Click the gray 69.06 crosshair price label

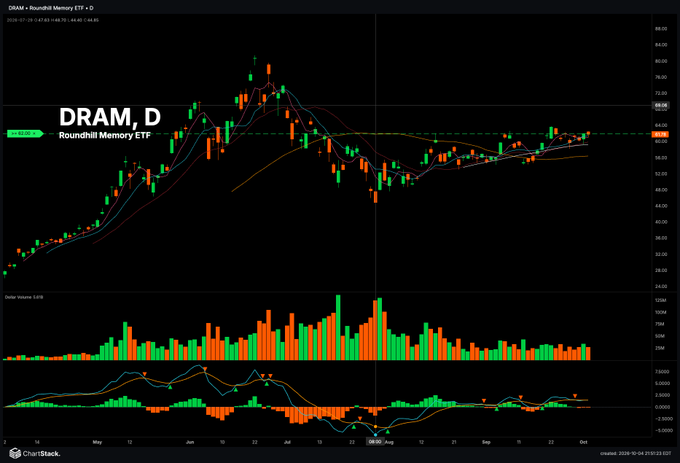[x=660, y=105]
